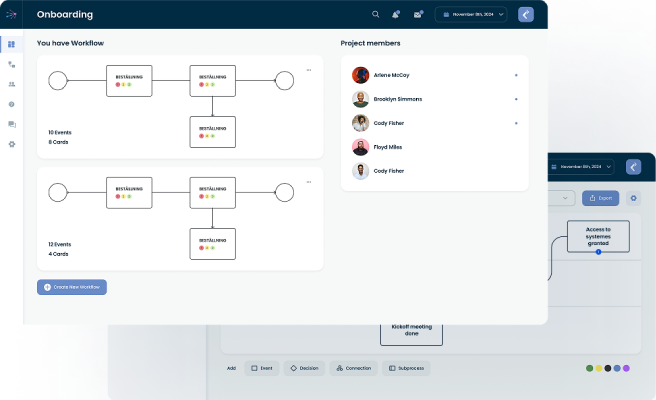This screenshot has width=656, height=400.
Task: Click the blue status dot beside Brooklyn Simmons
Action: (x=516, y=99)
